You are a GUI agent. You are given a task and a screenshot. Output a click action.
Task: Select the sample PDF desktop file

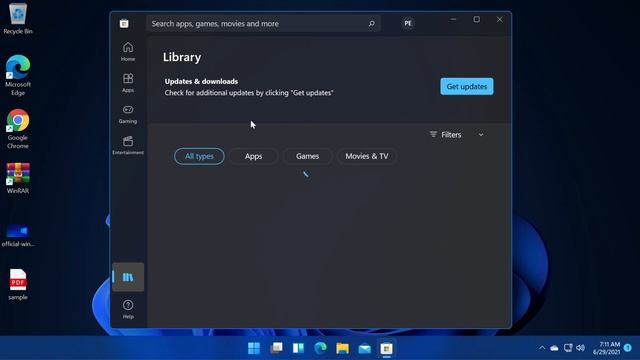[18, 284]
